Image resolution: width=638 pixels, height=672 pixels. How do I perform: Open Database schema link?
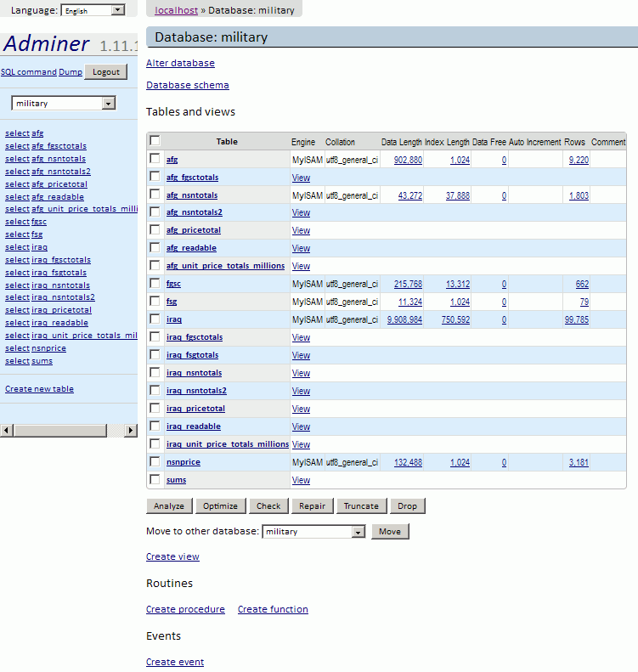click(187, 85)
